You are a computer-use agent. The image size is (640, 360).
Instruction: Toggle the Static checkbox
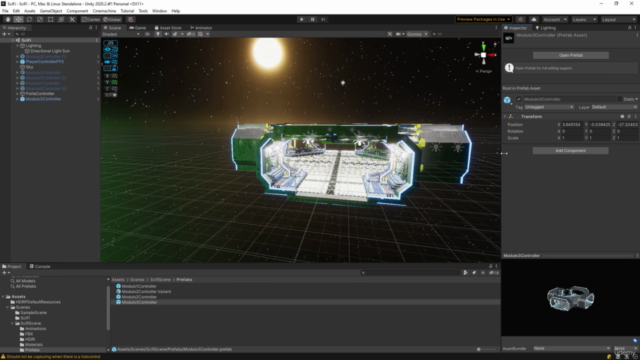click(x=620, y=99)
